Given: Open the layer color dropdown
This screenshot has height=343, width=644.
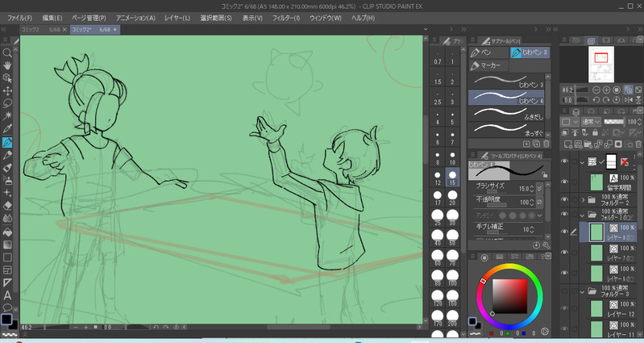Looking at the screenshot, I should tap(570, 122).
